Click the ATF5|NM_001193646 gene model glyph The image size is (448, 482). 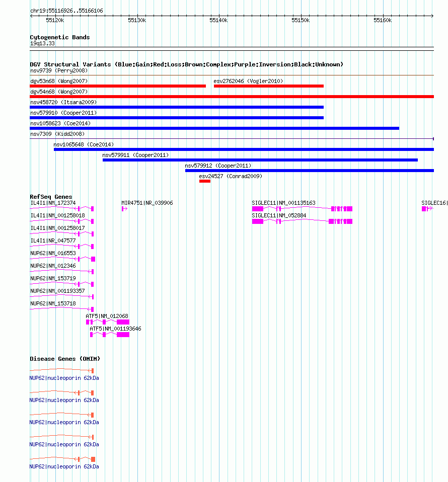pos(109,335)
